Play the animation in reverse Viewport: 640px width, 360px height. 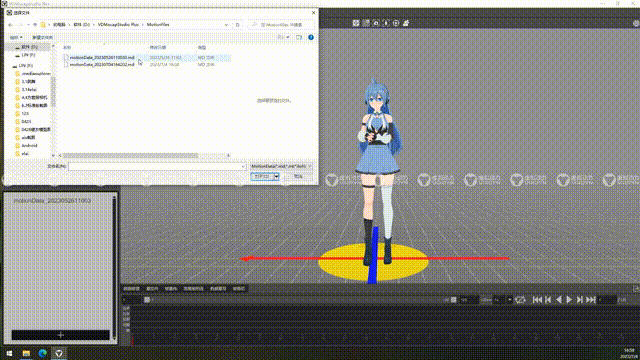(559, 300)
